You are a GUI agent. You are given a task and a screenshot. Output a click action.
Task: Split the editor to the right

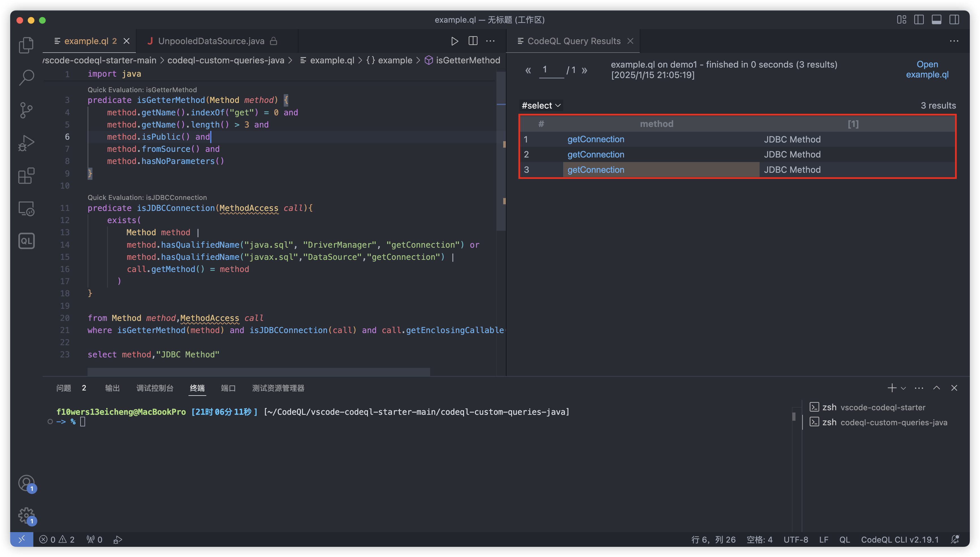click(473, 41)
